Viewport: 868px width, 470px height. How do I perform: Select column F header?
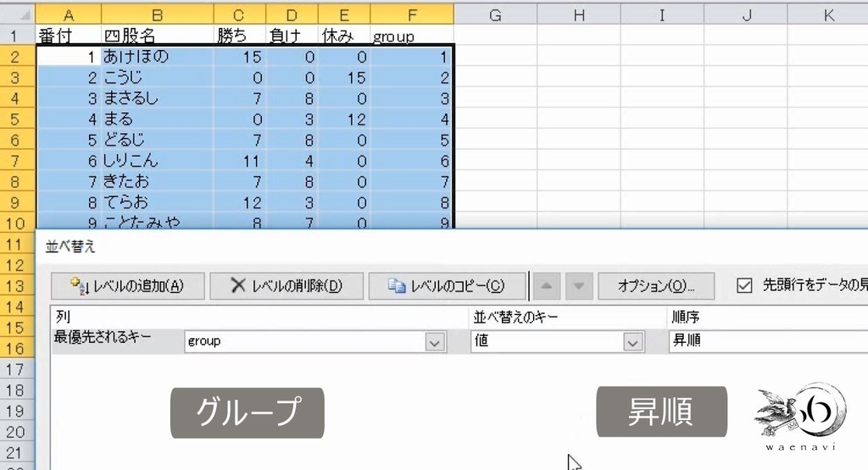click(x=412, y=15)
